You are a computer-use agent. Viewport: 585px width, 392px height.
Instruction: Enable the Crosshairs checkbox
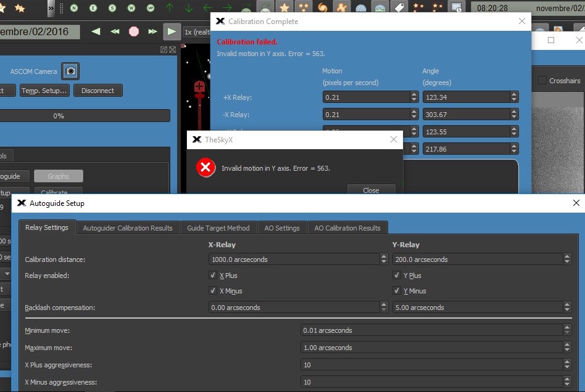point(542,81)
